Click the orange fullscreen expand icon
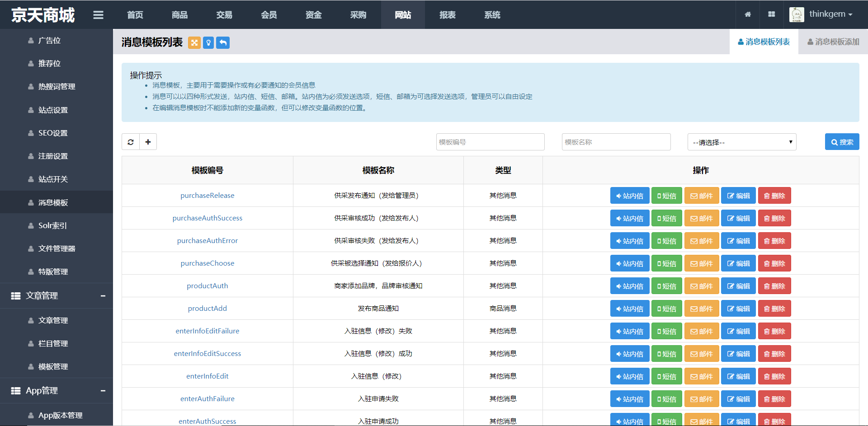 point(194,42)
